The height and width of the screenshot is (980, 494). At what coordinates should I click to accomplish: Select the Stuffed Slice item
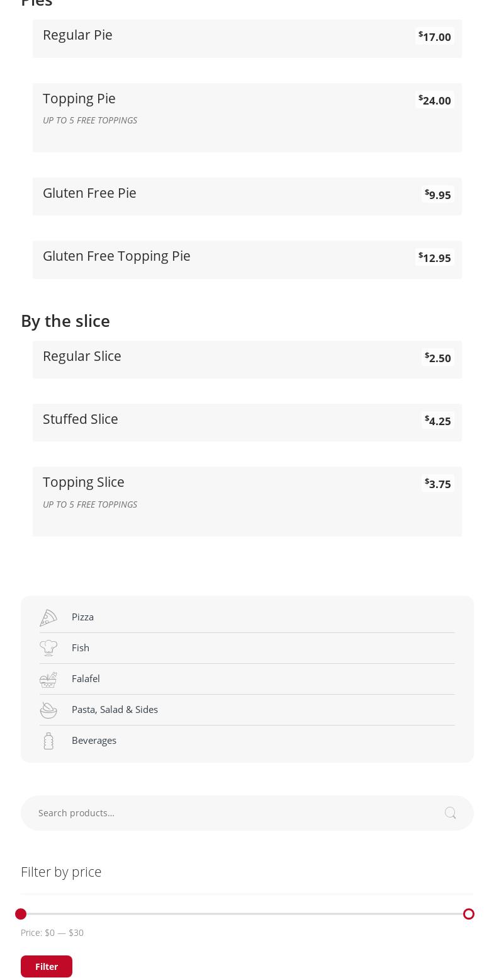[81, 419]
